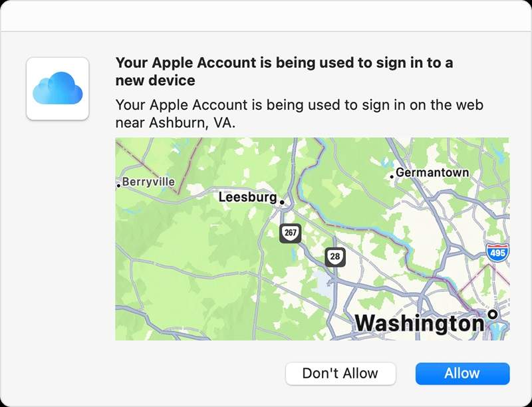Click the Interstate 495 shield icon
This screenshot has width=532, height=407.
coord(496,253)
